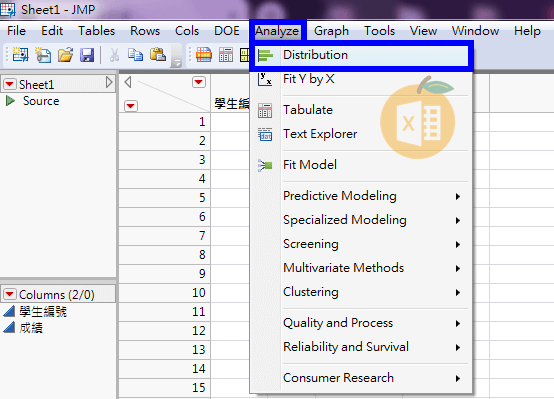
Task: Open the Rows menu
Action: tap(145, 31)
